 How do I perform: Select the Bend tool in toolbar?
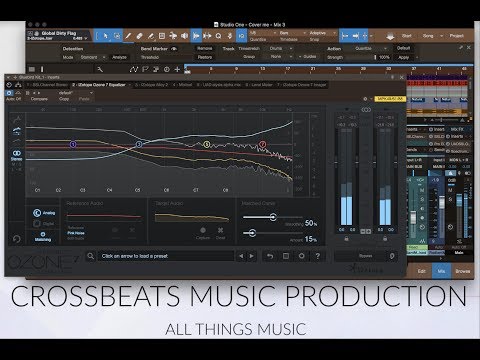[173, 36]
